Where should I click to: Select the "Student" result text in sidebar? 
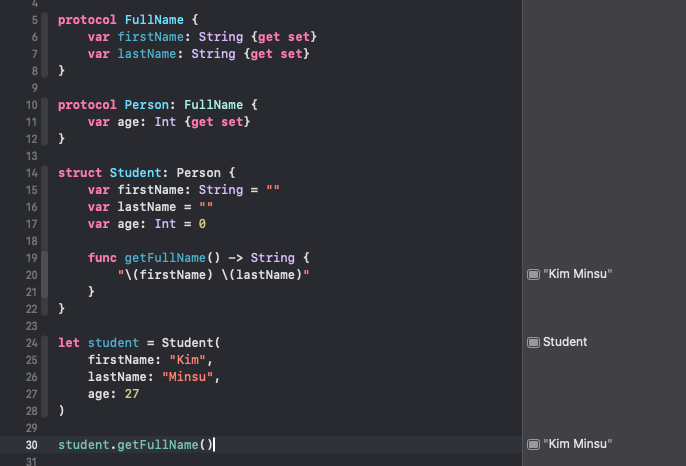[x=565, y=342]
